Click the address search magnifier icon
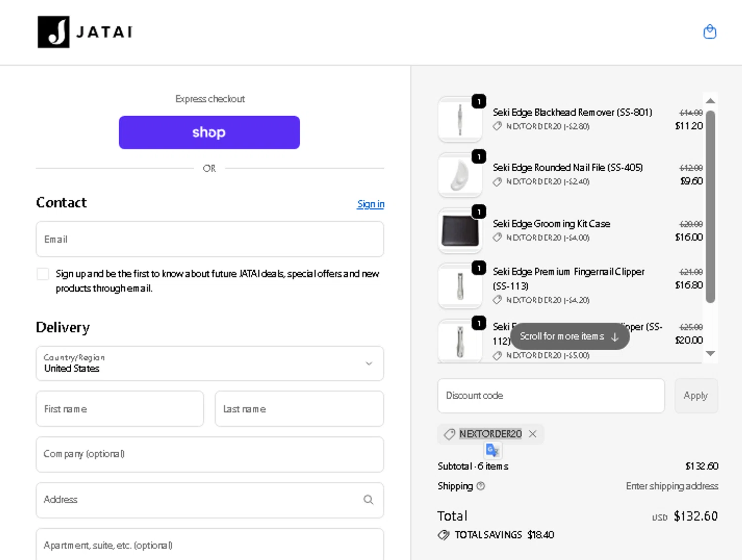The width and height of the screenshot is (742, 560). click(x=368, y=500)
